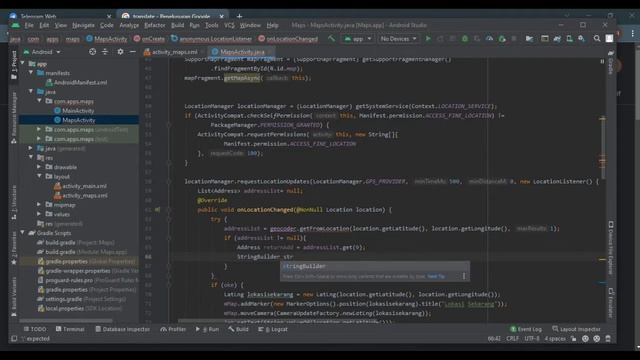This screenshot has width=640, height=360.
Task: Run the app with green play icon
Action: click(428, 39)
